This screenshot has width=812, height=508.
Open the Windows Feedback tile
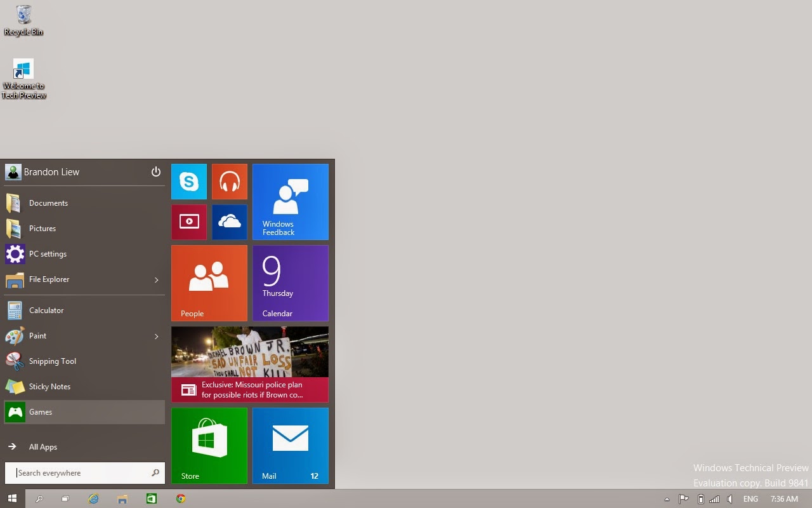[x=290, y=201]
